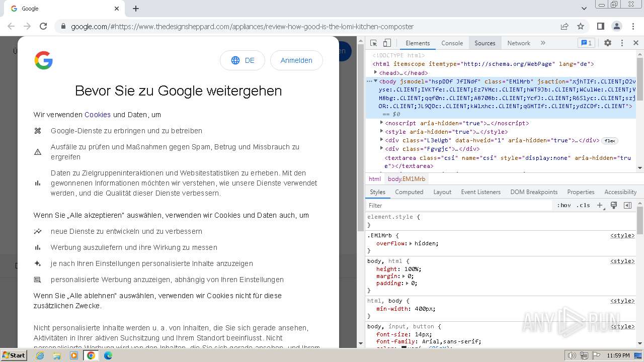This screenshot has height=362, width=644.
Task: Expand the padding shorthand triangle
Action: pyautogui.click(x=407, y=283)
